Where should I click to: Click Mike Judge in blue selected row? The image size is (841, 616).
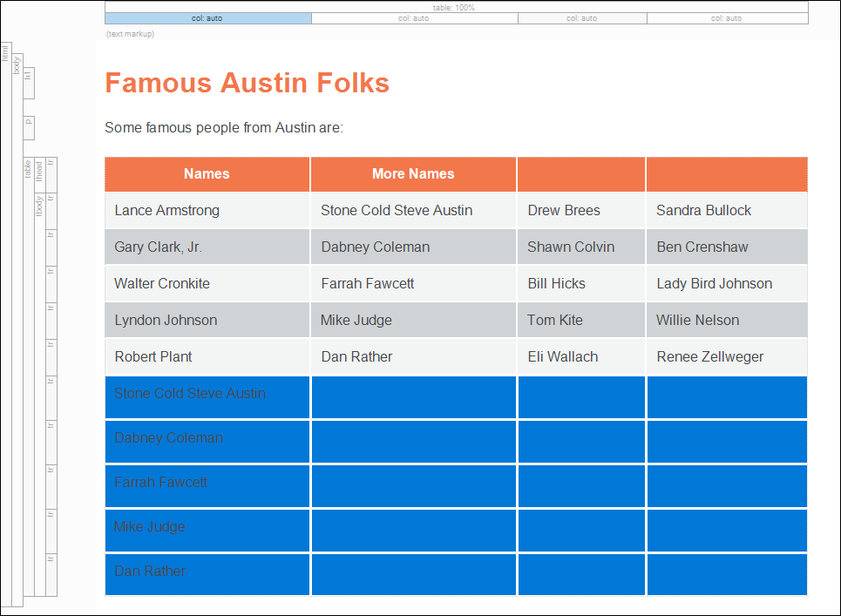pos(207,531)
